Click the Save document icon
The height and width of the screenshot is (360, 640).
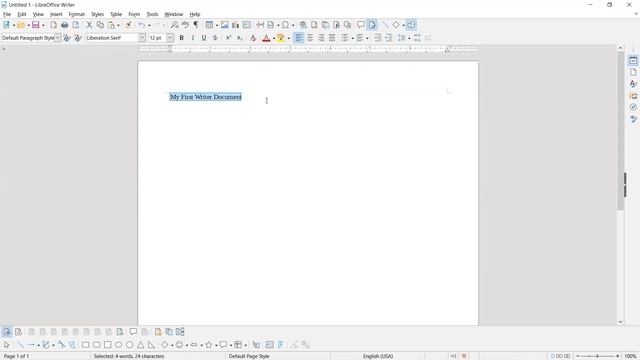pyautogui.click(x=36, y=25)
